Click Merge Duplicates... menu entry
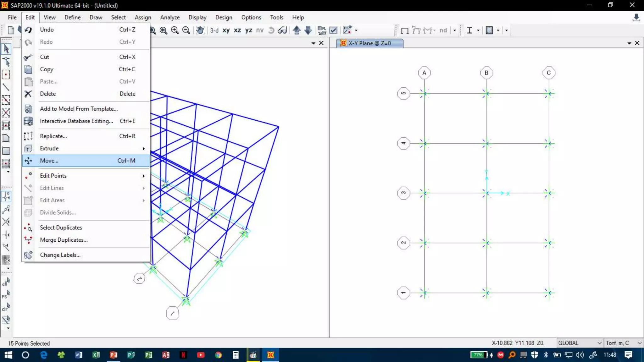 pos(64,240)
